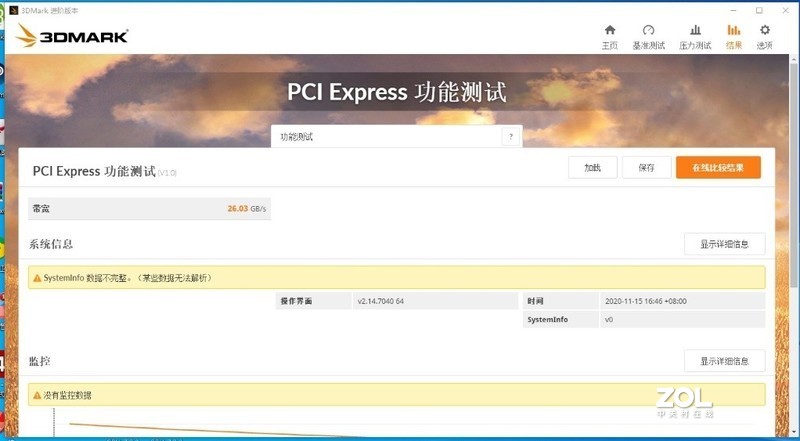Open the Home (主页) tab
800x441 pixels.
click(x=610, y=37)
